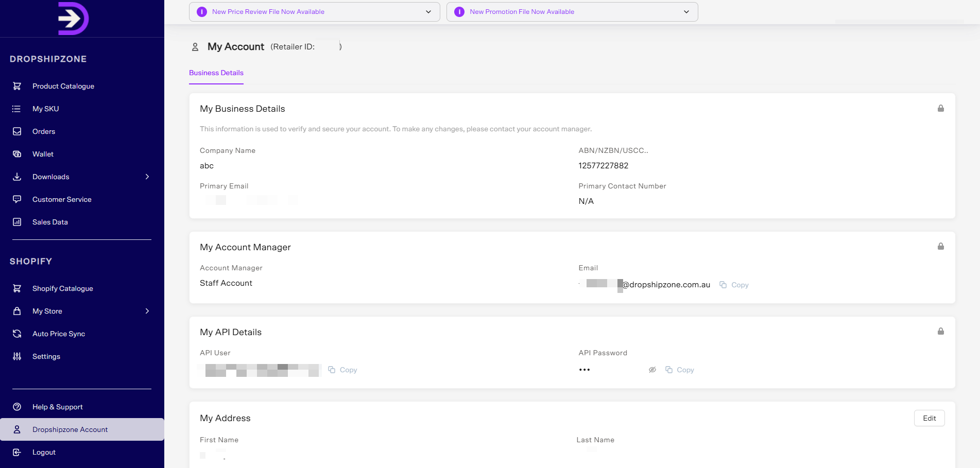The height and width of the screenshot is (468, 980).
Task: Copy the API User value
Action: (342, 370)
